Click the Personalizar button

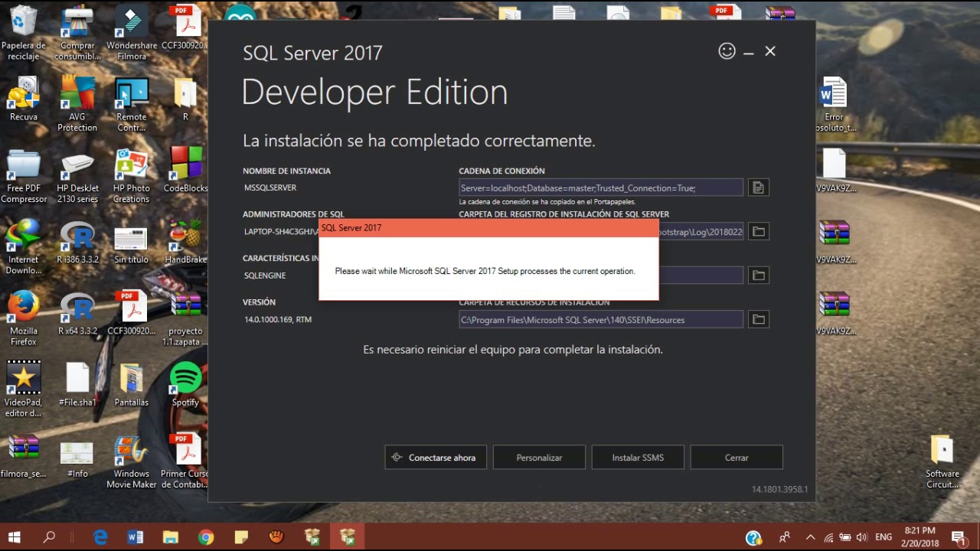click(x=539, y=458)
